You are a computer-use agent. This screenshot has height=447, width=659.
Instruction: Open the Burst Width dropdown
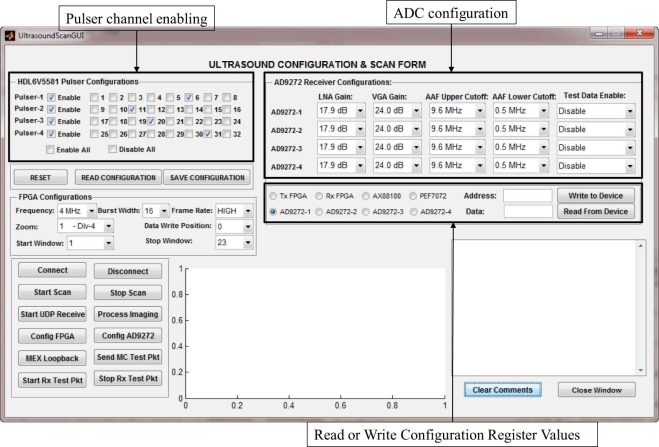[156, 210]
